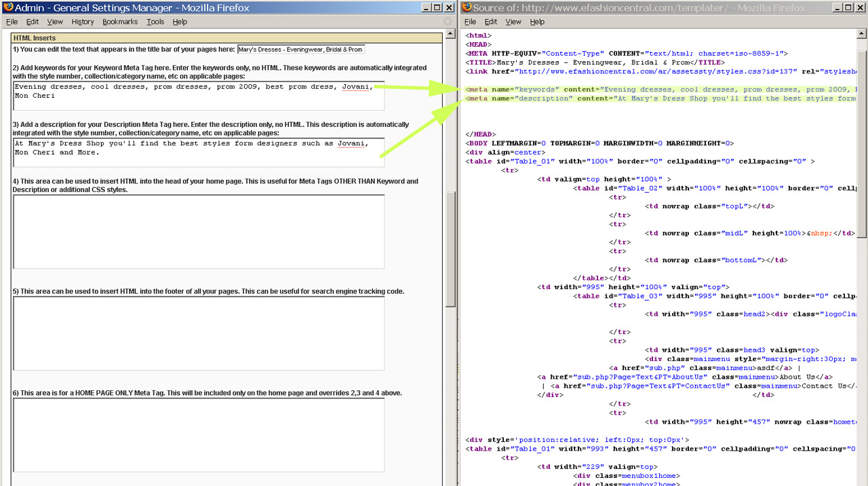The width and height of the screenshot is (868, 486).
Task: Open Help menu in Admin window
Action: pyautogui.click(x=180, y=22)
